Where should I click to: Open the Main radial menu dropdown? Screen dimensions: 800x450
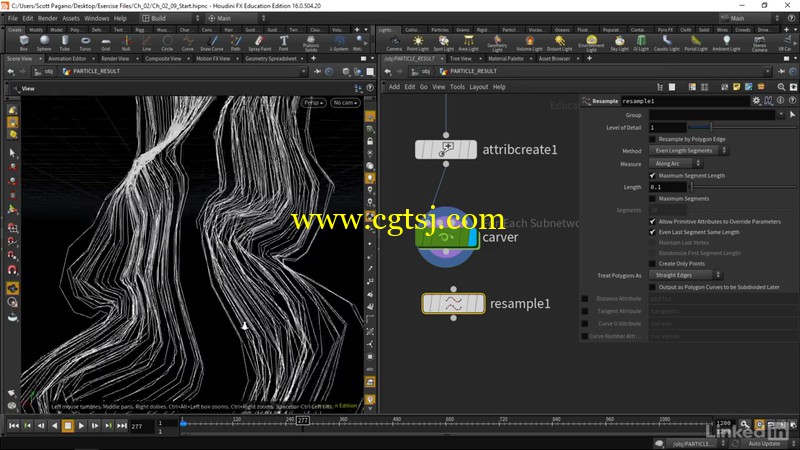click(x=236, y=18)
